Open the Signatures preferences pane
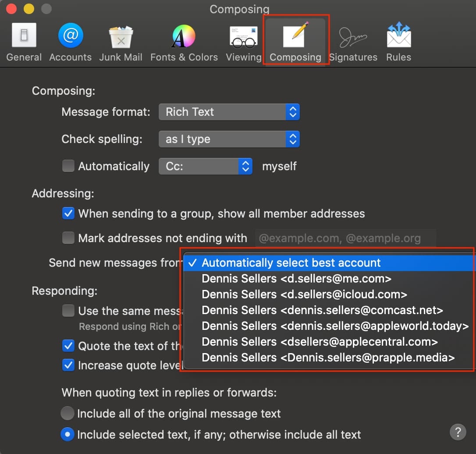The image size is (476, 454). click(353, 42)
